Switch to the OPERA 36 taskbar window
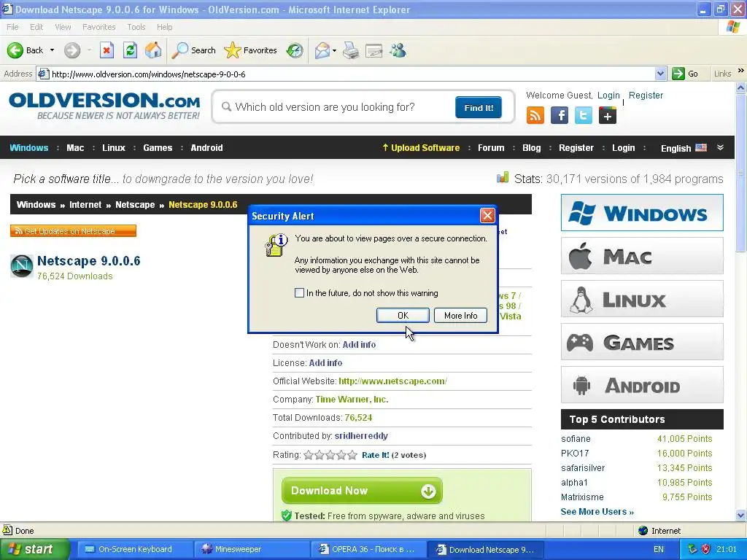 coord(368,549)
